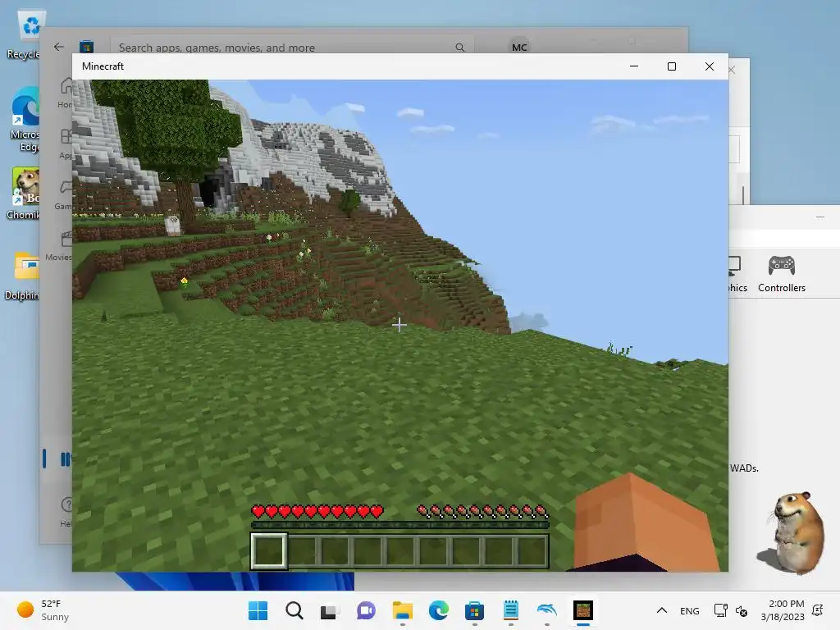
Task: Select the last Minecraft hotbar slot
Action: (x=532, y=550)
